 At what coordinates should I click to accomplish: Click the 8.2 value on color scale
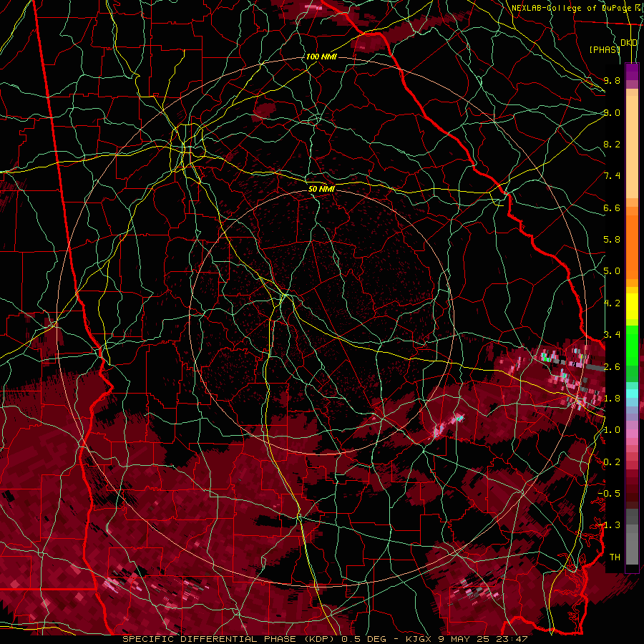pos(612,144)
